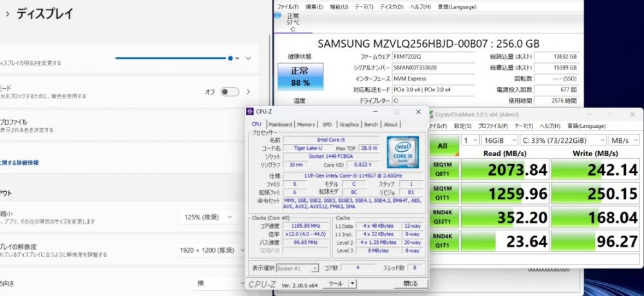Click the SAMSUNG MZVLQ256HBJD-00B07 drive title
The width and height of the screenshot is (644, 296).
click(428, 44)
